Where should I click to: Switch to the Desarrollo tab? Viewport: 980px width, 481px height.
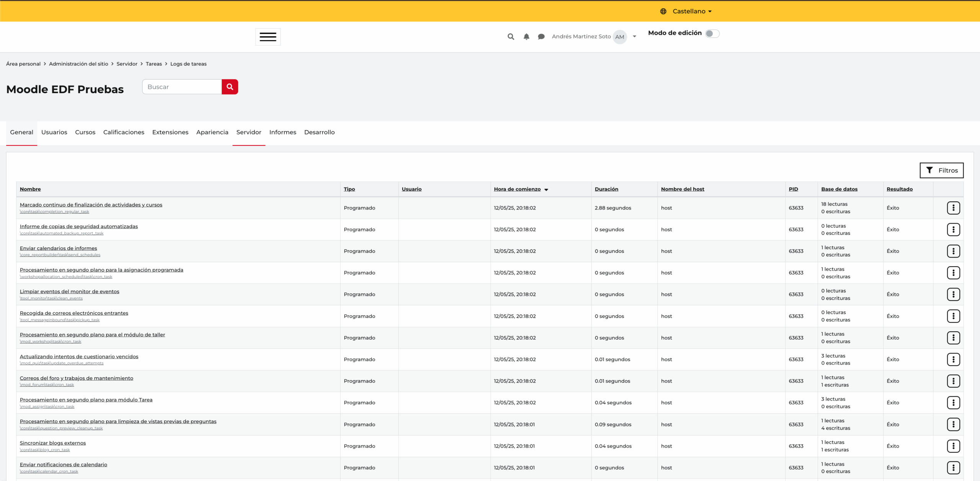[319, 133]
